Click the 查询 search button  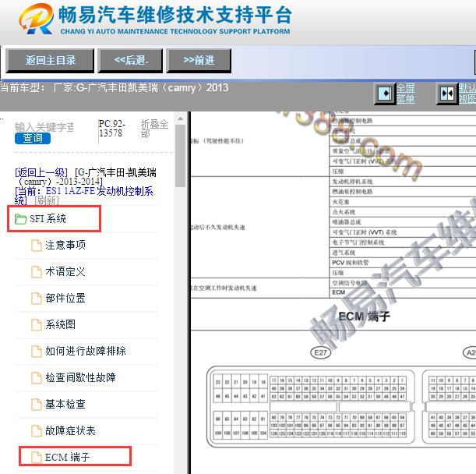(x=33, y=138)
